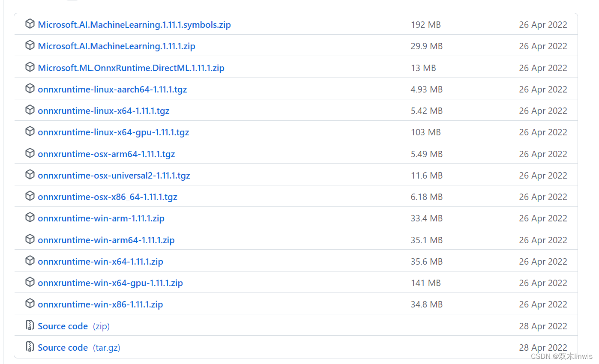Viewport: 599px width, 364px height.
Task: Click package icon beside onnxruntime-linux-x64-1.11.1.tgz
Action: click(x=30, y=110)
